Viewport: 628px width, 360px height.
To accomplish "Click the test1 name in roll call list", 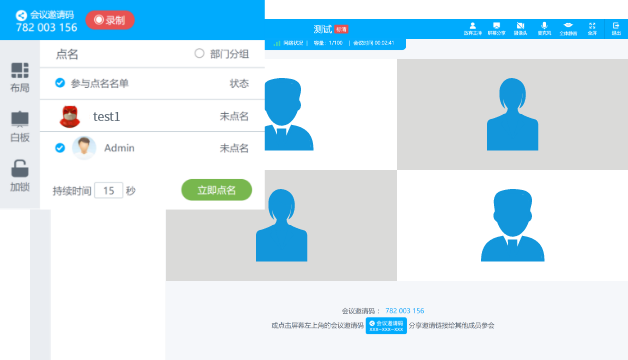I will [x=107, y=117].
